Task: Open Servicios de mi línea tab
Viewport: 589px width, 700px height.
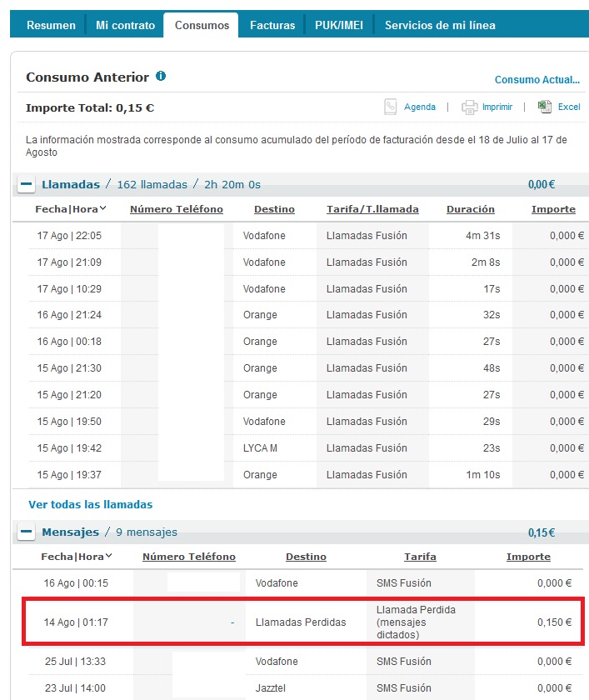Action: (x=440, y=25)
